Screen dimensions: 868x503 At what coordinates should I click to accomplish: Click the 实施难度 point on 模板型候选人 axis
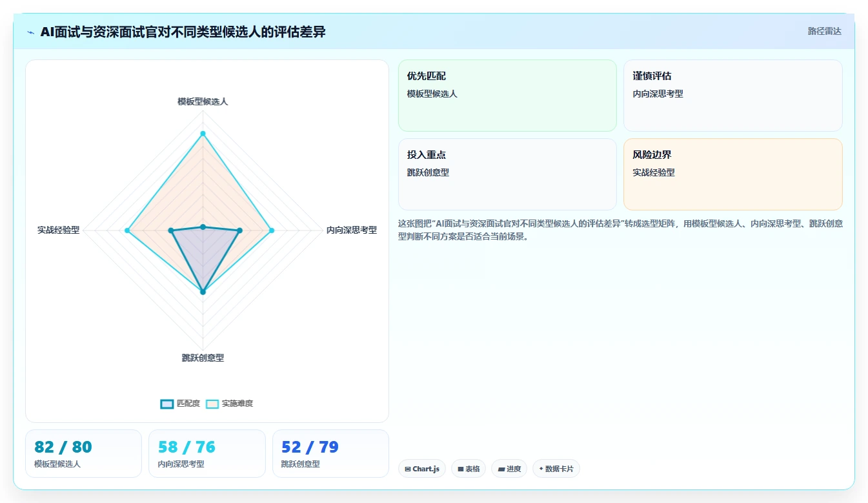point(203,134)
